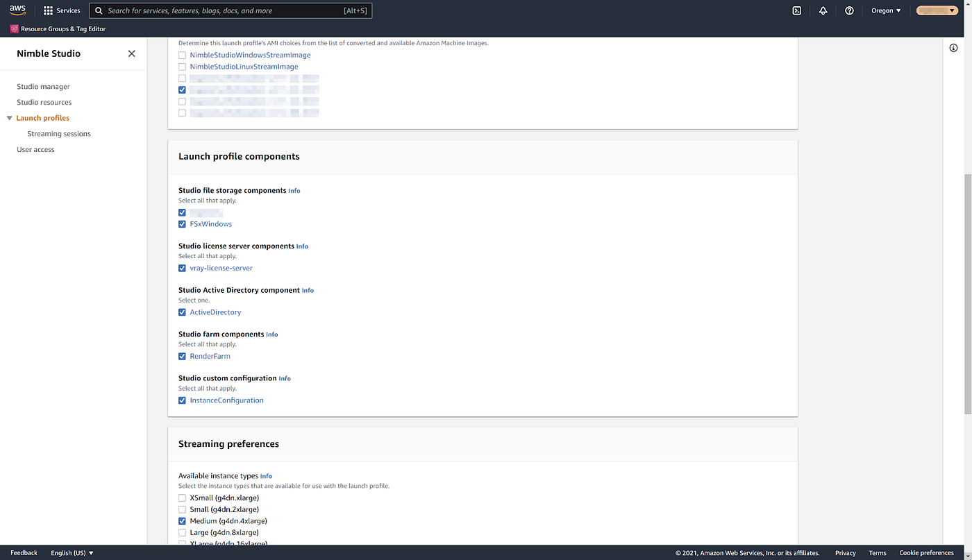Open the Services grid menu
Screen dimensions: 972x560
62,10
